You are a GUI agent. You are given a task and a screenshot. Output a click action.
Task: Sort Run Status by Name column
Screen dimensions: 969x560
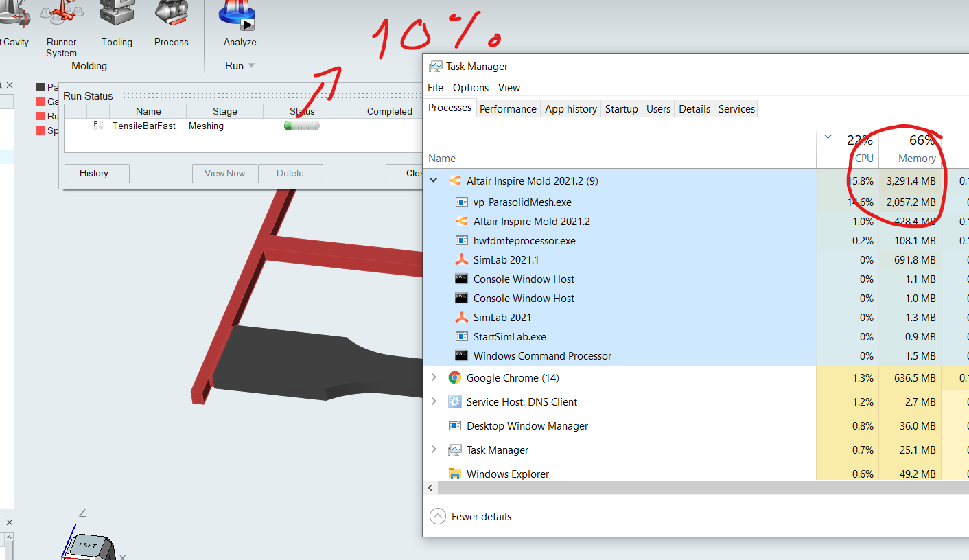coord(148,111)
